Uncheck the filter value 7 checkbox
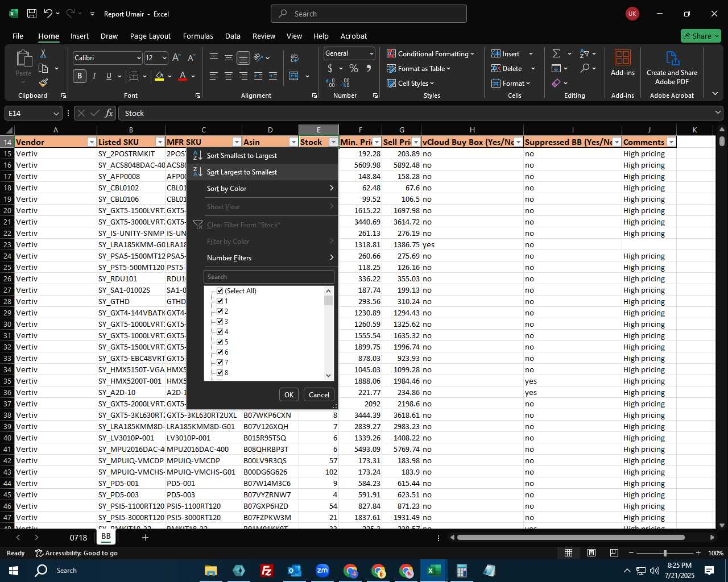 click(220, 362)
